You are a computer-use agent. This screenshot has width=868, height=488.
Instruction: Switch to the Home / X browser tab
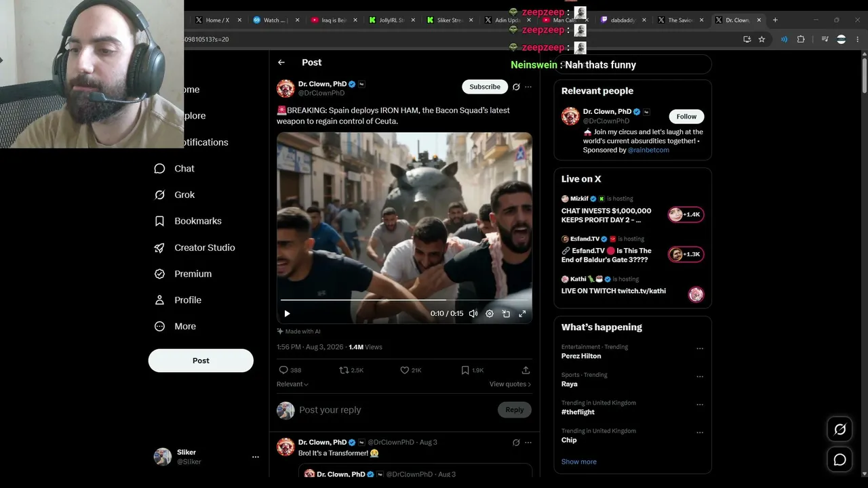tap(217, 20)
